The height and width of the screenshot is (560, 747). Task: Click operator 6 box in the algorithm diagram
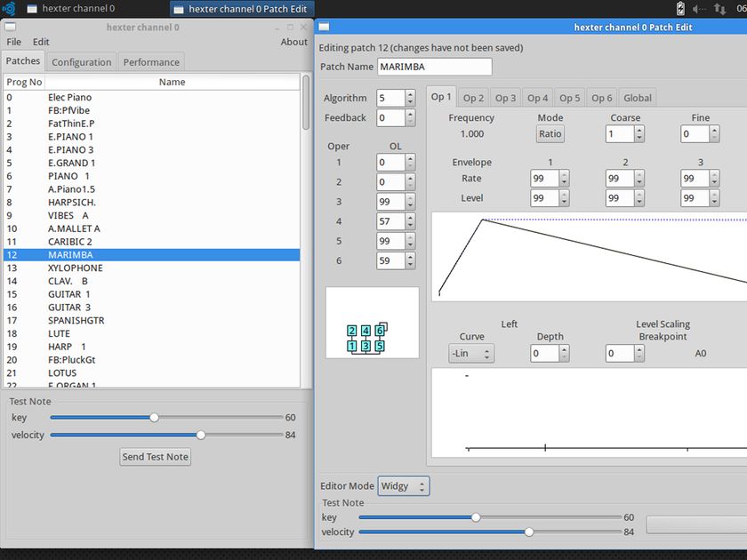point(380,330)
